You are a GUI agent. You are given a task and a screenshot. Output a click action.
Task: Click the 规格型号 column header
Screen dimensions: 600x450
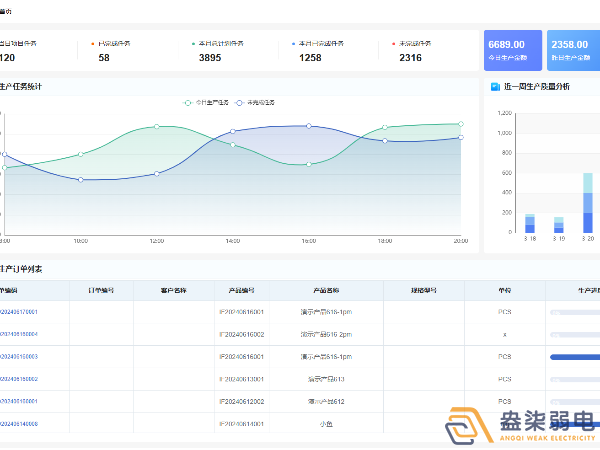click(424, 290)
